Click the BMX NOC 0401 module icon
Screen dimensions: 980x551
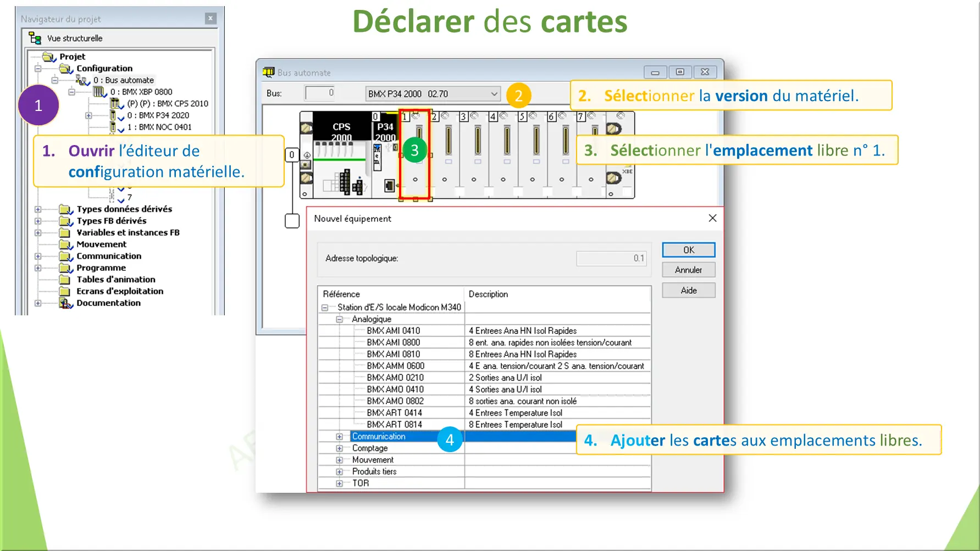click(x=114, y=127)
